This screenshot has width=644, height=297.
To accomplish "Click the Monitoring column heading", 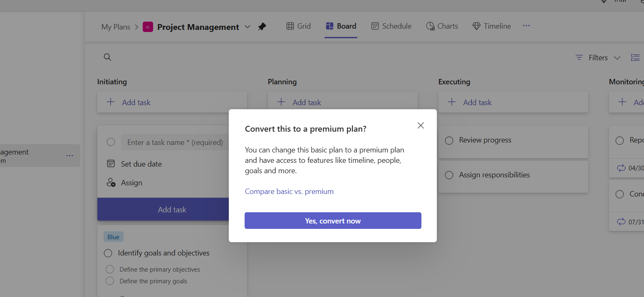I will (x=626, y=82).
